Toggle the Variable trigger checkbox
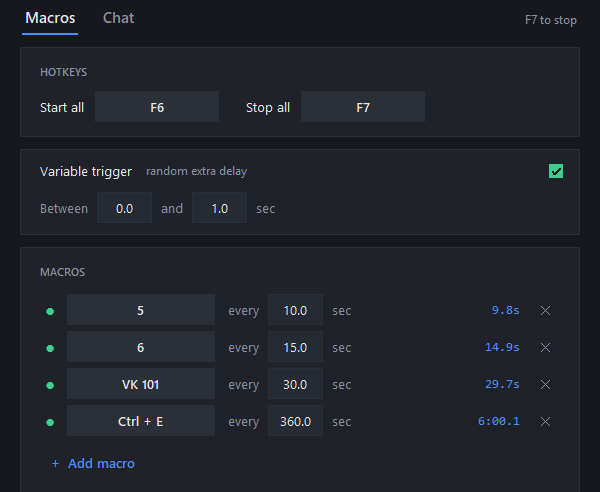The width and height of the screenshot is (600, 492). (x=556, y=171)
